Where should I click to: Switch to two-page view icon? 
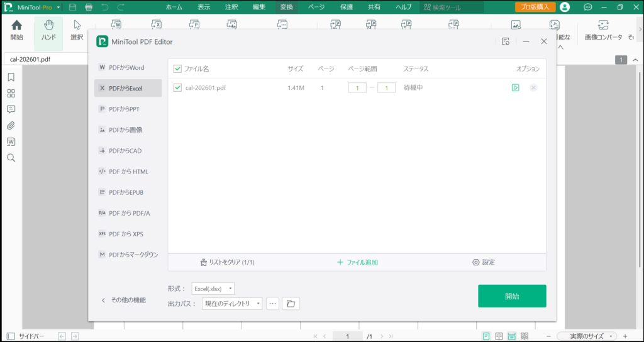(499, 336)
